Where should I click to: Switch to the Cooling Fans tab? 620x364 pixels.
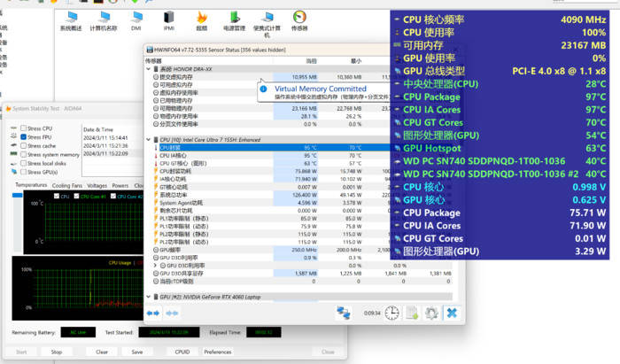67,185
